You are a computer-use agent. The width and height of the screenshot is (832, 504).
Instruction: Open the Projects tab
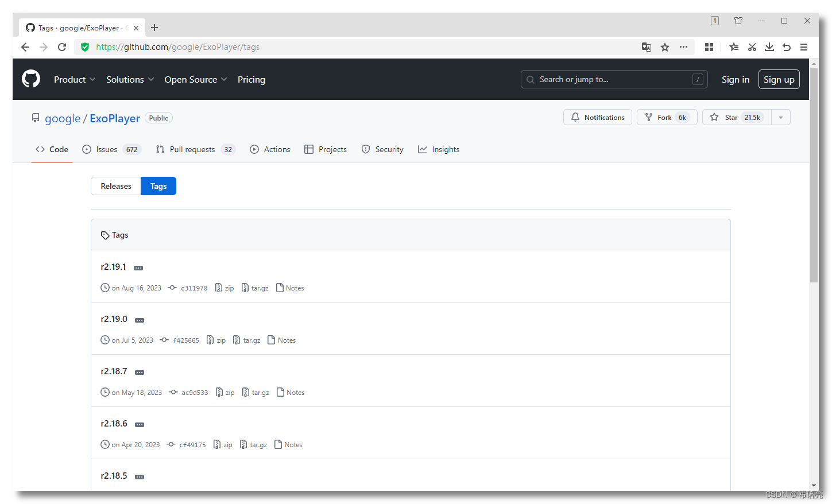tap(326, 149)
